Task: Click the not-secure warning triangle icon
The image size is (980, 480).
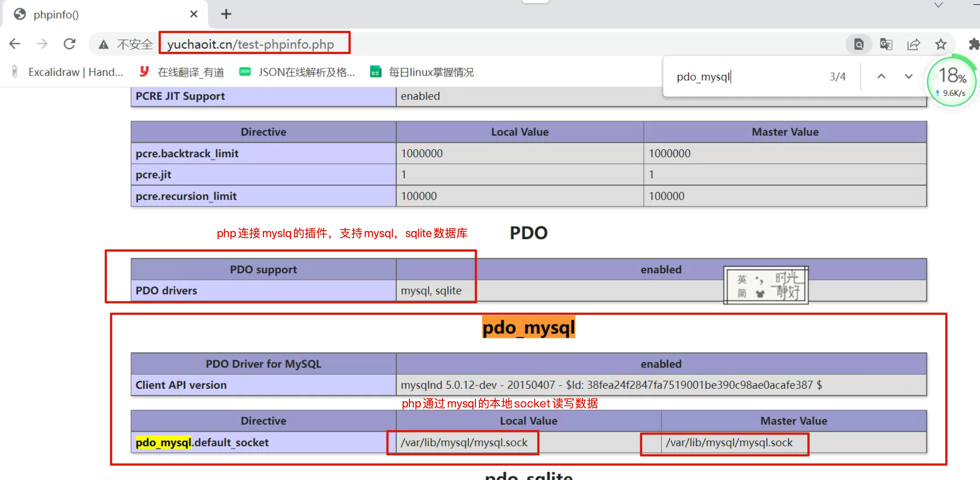Action: pos(104,45)
